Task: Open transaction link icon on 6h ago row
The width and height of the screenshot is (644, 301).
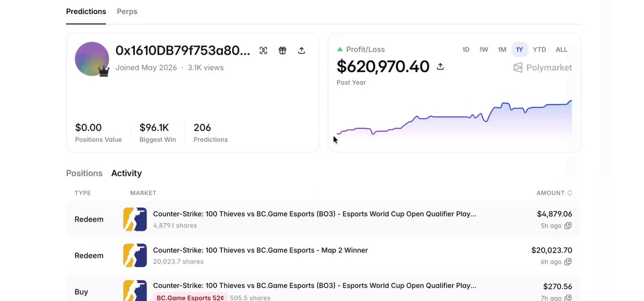Action: click(568, 262)
